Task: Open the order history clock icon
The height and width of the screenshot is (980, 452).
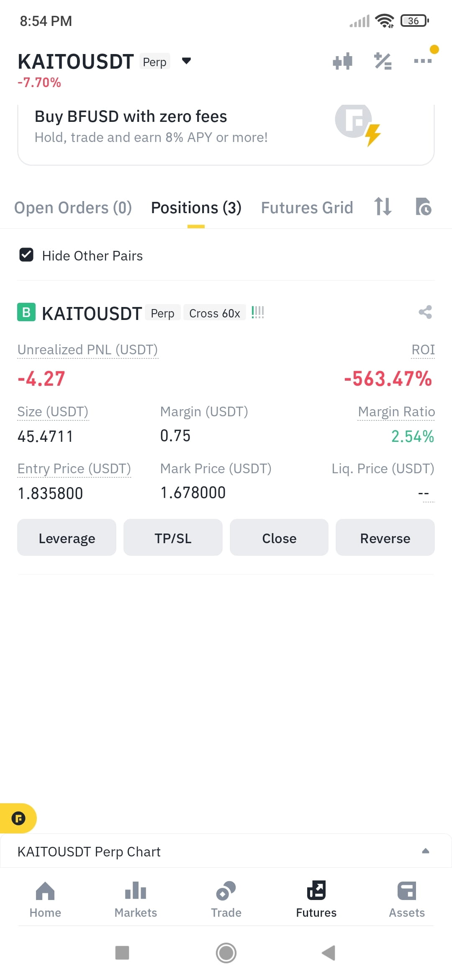Action: (423, 206)
